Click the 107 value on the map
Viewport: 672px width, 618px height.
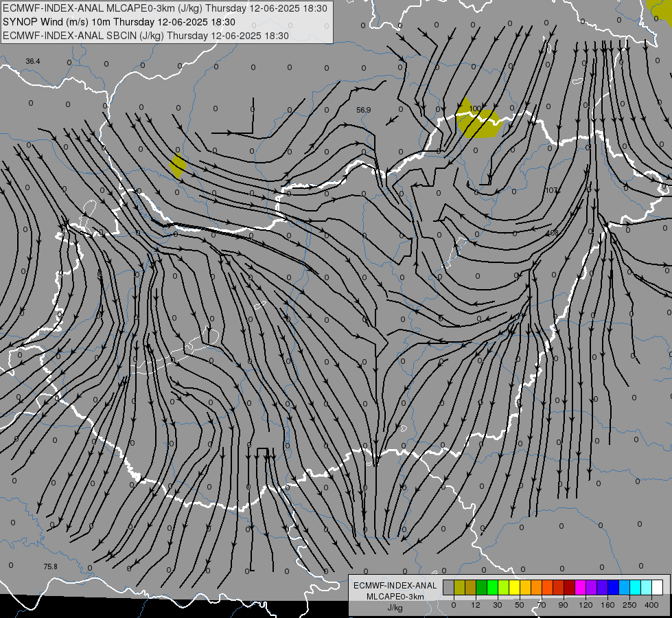pyautogui.click(x=552, y=190)
